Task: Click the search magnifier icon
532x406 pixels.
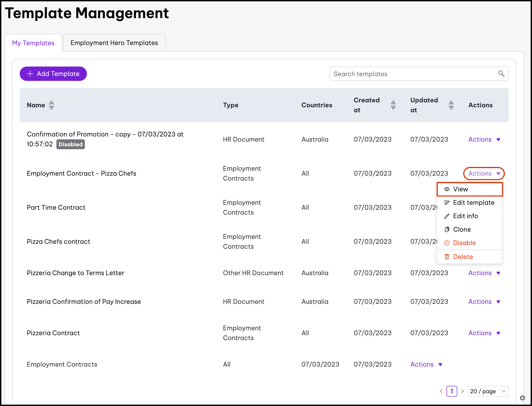Action: tap(501, 74)
